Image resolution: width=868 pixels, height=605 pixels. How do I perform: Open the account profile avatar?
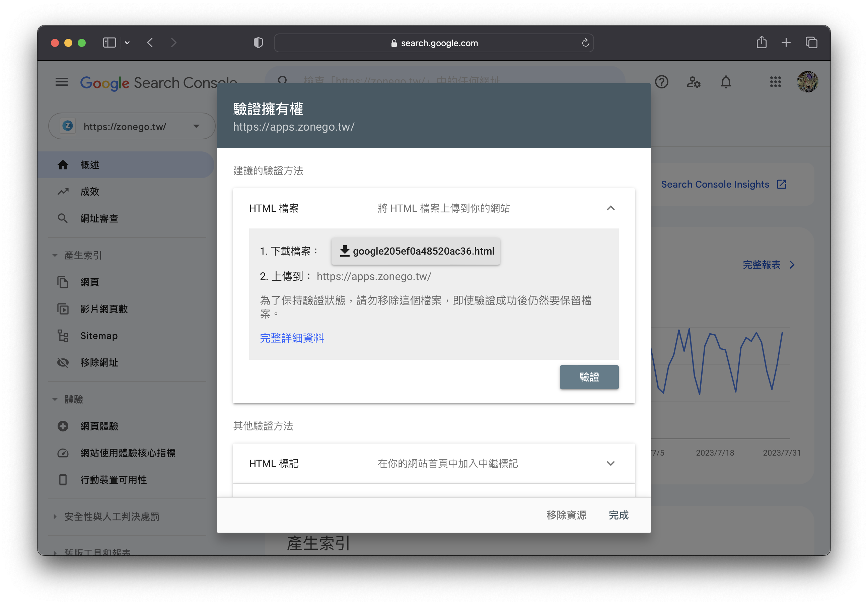(x=807, y=82)
